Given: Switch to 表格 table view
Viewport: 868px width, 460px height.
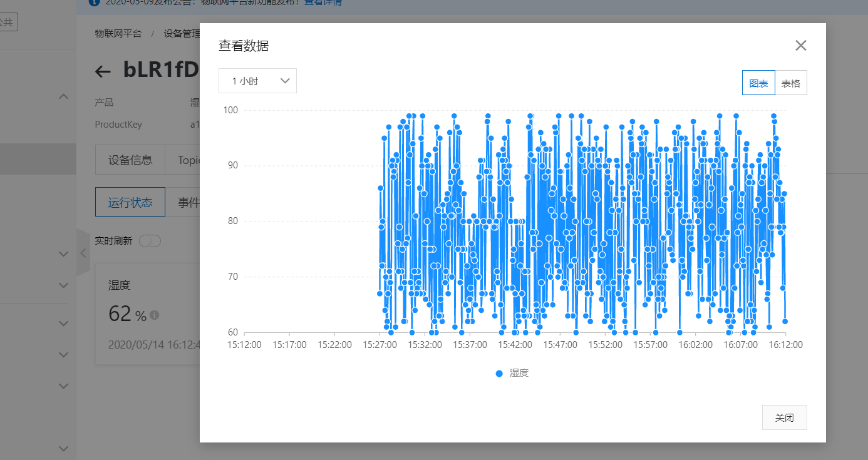Looking at the screenshot, I should point(791,83).
